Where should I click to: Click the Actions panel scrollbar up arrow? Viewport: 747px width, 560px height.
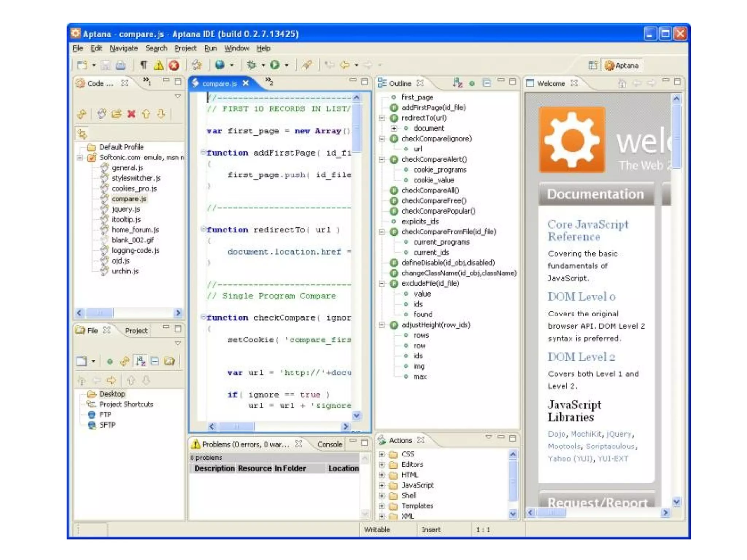(x=513, y=454)
